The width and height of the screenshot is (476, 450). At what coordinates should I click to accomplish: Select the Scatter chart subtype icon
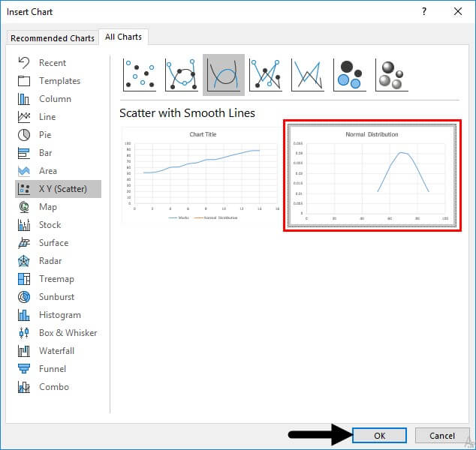(x=140, y=75)
